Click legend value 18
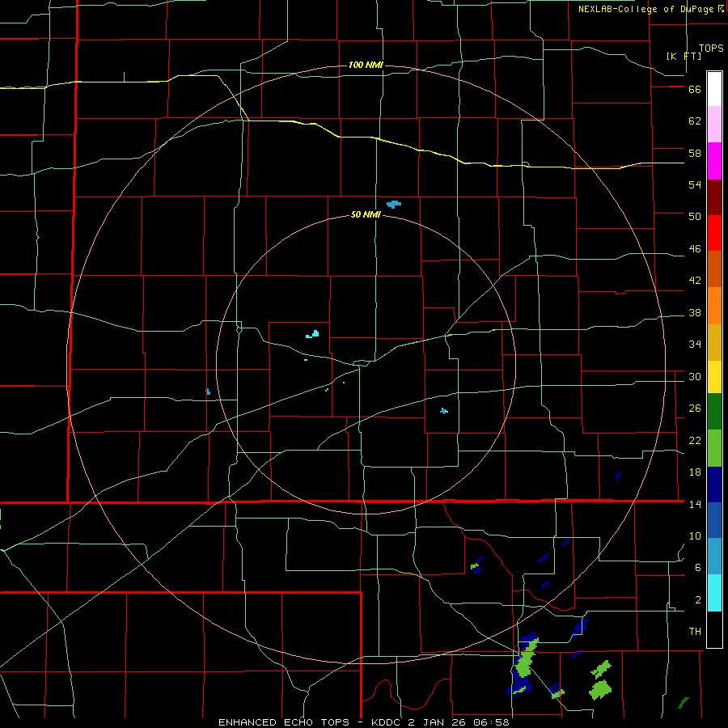 click(695, 472)
